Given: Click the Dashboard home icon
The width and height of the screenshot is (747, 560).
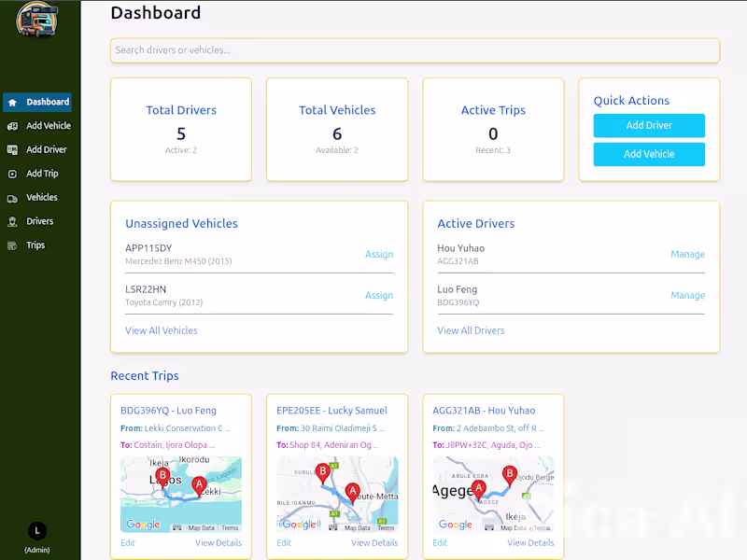Looking at the screenshot, I should click(12, 103).
